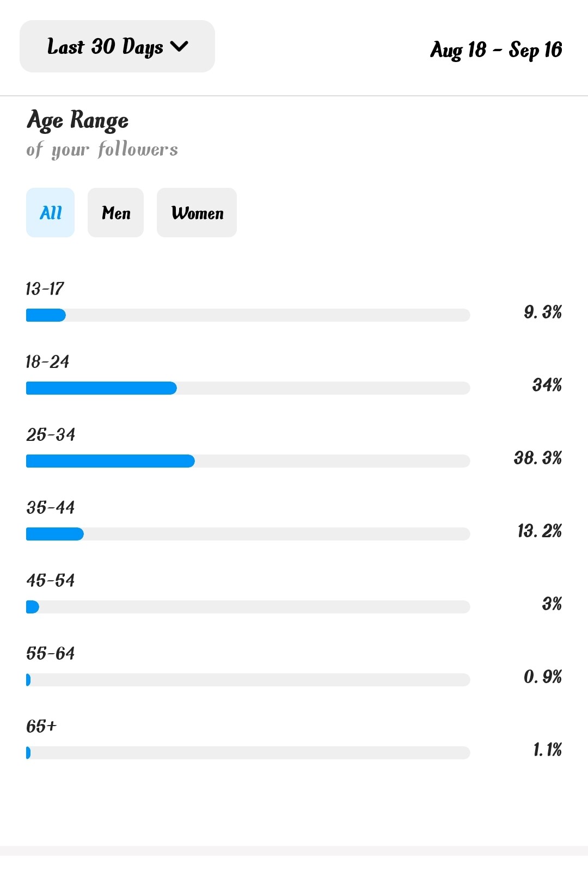Click the 55-64 age progress bar
The width and height of the screenshot is (588, 872).
[248, 680]
